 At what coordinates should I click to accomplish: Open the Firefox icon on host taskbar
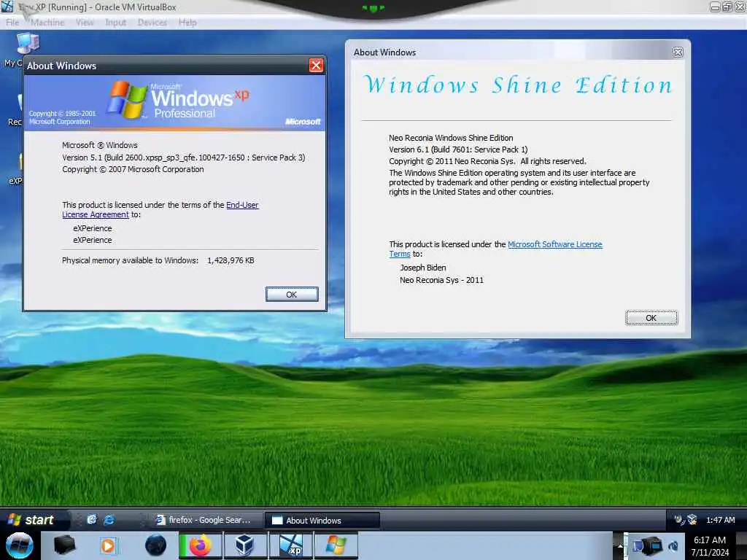point(200,545)
